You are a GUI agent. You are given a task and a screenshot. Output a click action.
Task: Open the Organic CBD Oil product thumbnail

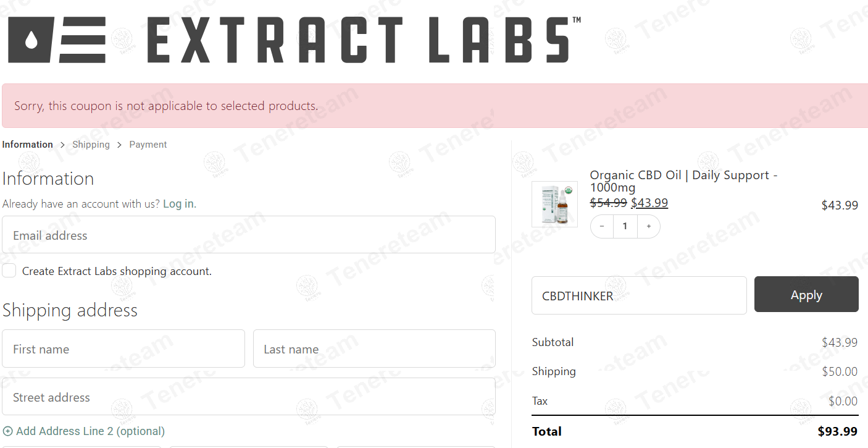[554, 204]
